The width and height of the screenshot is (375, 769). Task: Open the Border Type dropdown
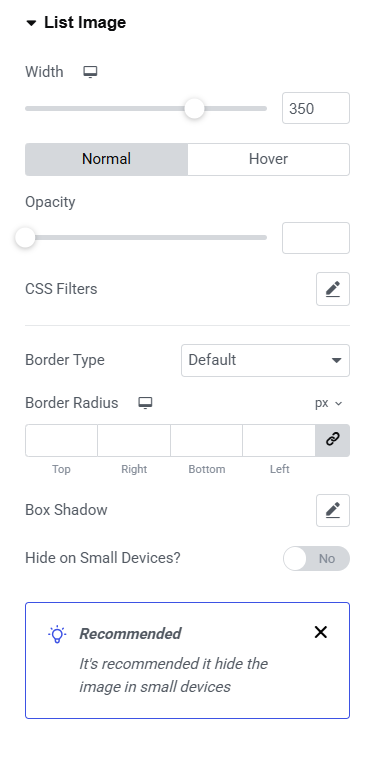coord(265,360)
